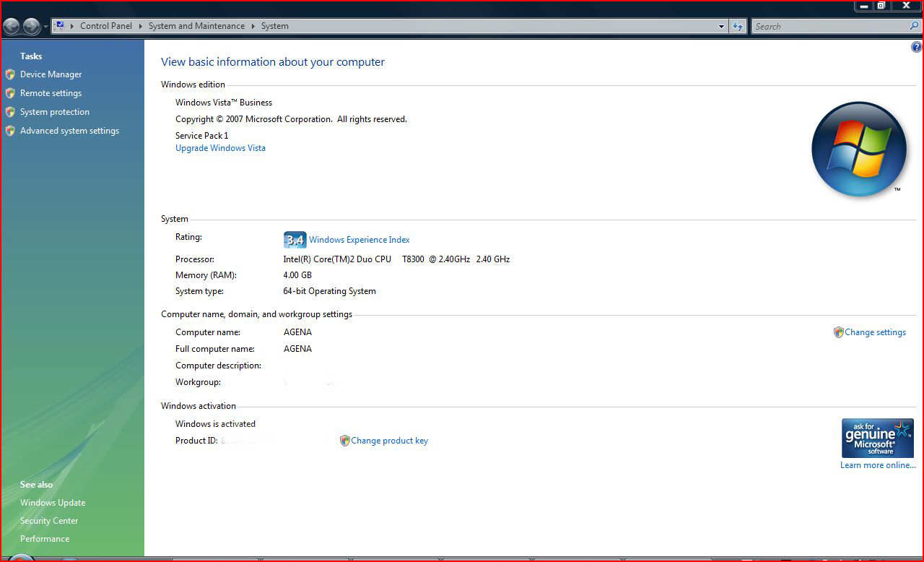Click the shield icon beside Remote settings
This screenshot has width=924, height=562.
[x=10, y=93]
